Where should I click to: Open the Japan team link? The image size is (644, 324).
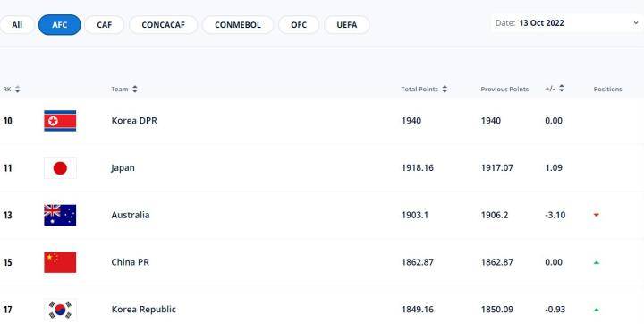123,167
